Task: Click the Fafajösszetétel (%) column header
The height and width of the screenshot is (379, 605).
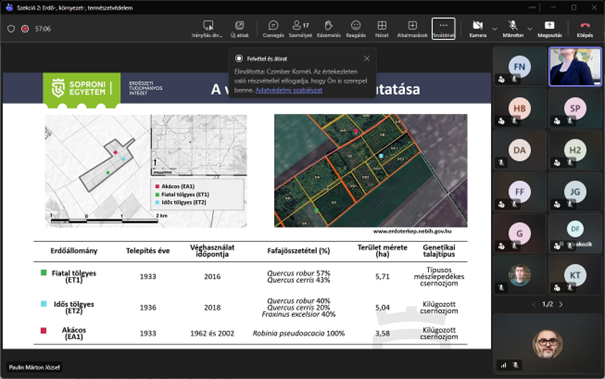Action: [299, 251]
